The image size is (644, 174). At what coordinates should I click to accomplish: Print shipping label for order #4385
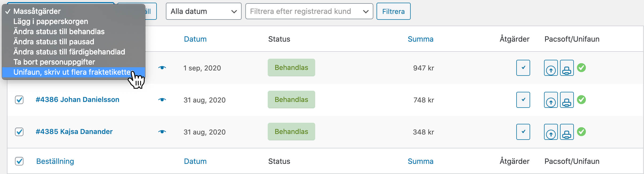pos(567,132)
